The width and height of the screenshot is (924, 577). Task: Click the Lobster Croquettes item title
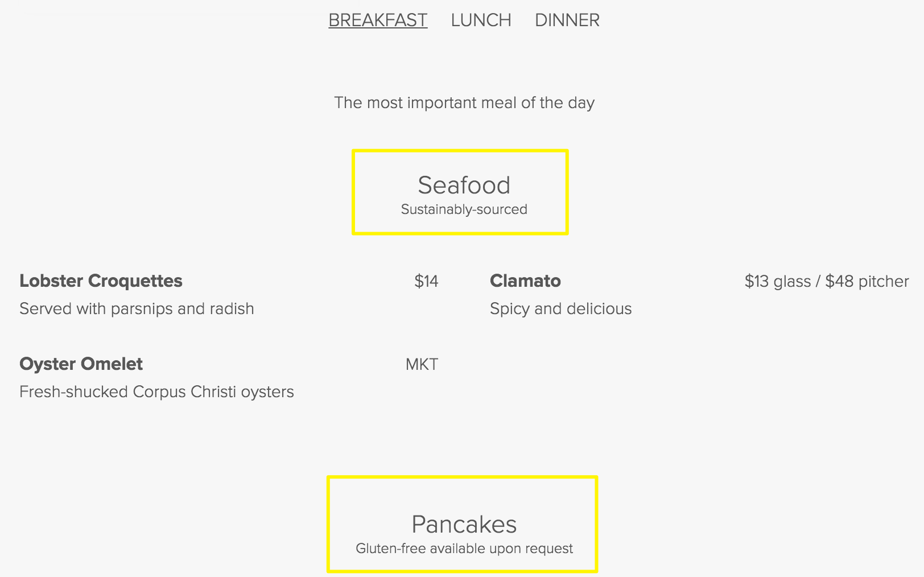(x=101, y=281)
